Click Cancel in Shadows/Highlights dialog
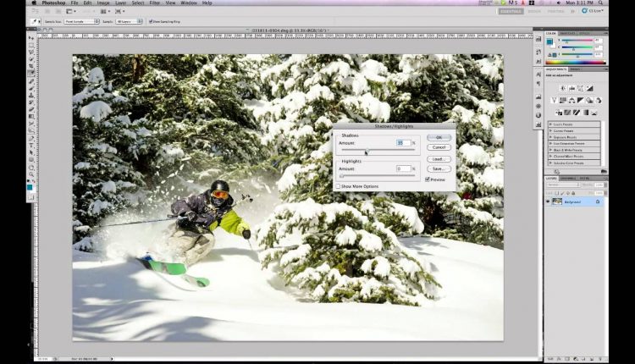 point(439,147)
